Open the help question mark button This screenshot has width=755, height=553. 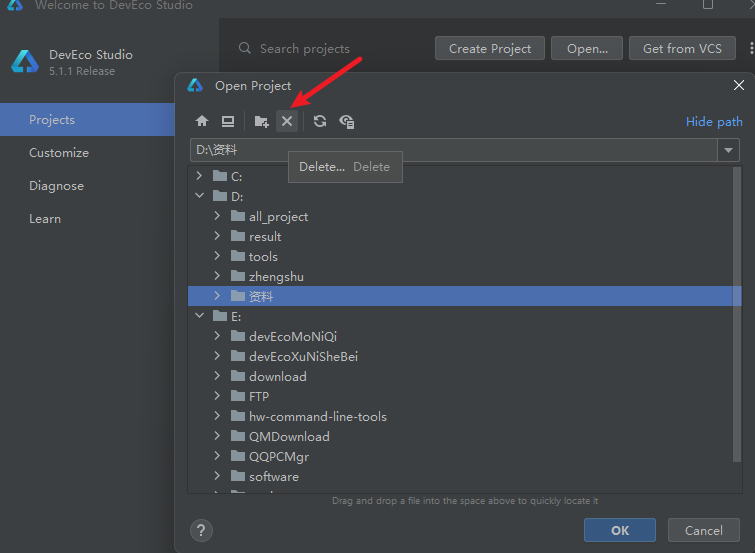(201, 530)
